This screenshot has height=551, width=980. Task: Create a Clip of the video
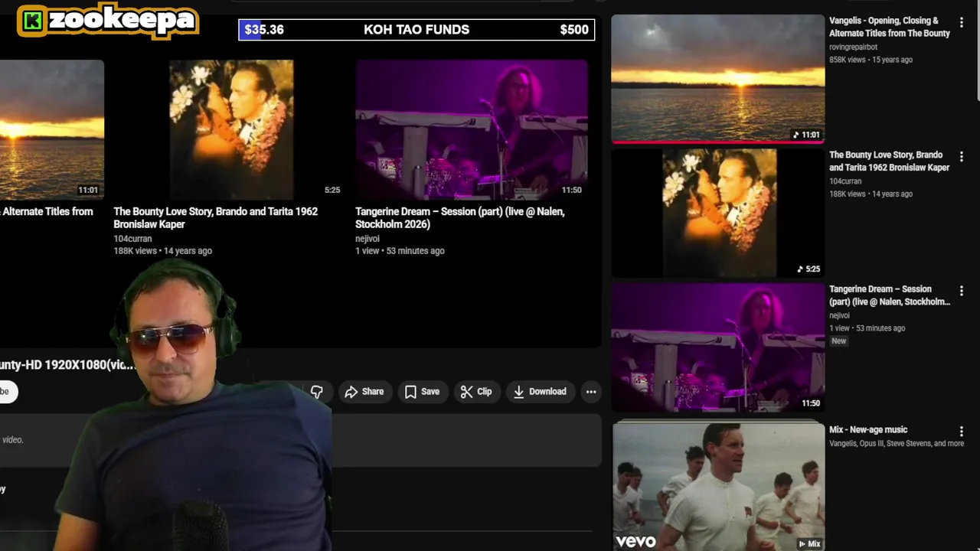click(476, 392)
